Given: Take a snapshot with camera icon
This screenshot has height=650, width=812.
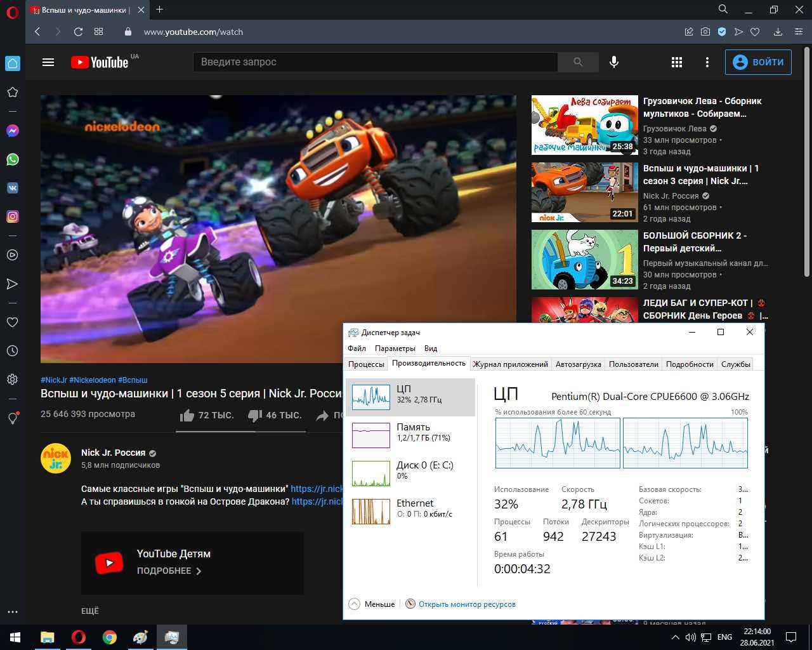Looking at the screenshot, I should (705, 32).
